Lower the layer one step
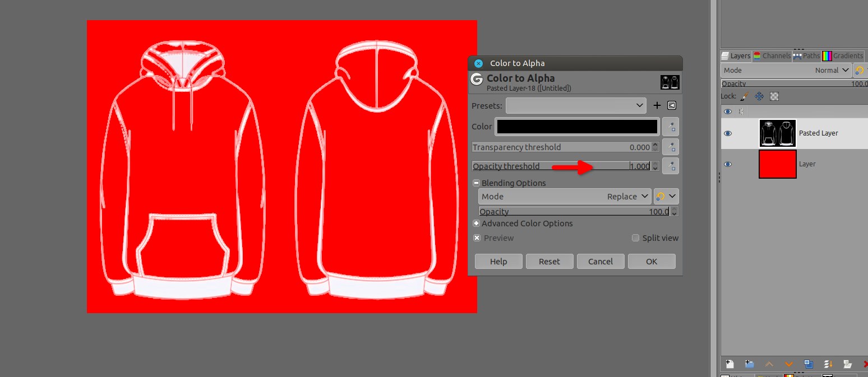The height and width of the screenshot is (377, 868). [788, 364]
